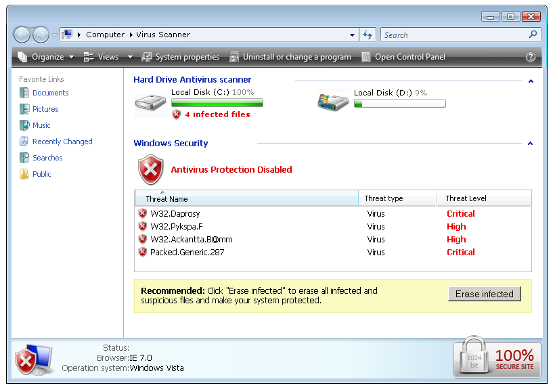Click the Views toolbar button

pos(101,57)
